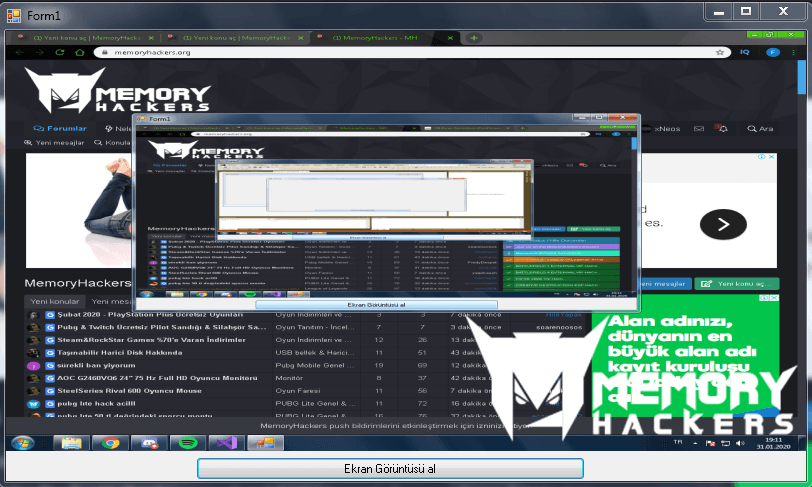
Task: Open Discord from the taskbar
Action: [149, 443]
